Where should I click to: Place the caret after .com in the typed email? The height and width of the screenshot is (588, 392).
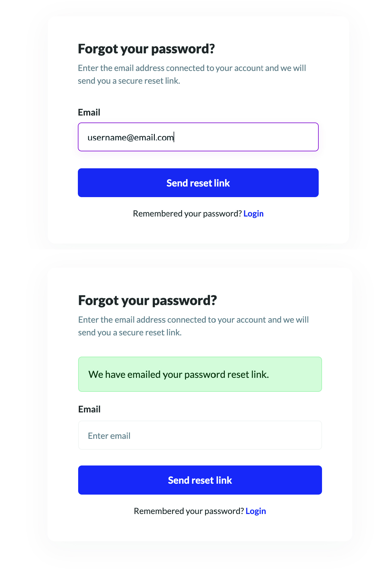pos(174,137)
